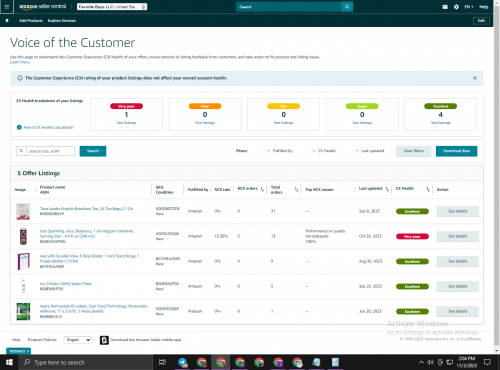
Task: Open the Windows notification center
Action: coord(487,362)
